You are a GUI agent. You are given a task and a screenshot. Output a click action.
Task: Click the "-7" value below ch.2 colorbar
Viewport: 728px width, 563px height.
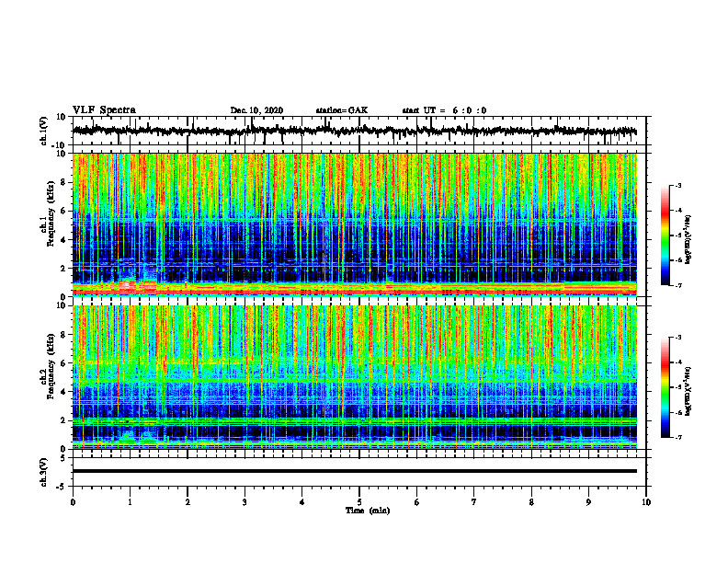click(x=677, y=437)
